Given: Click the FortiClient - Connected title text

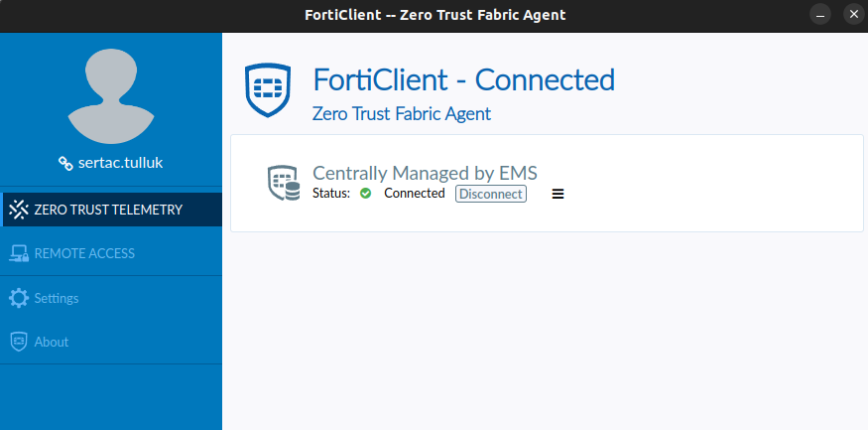Looking at the screenshot, I should 463,79.
